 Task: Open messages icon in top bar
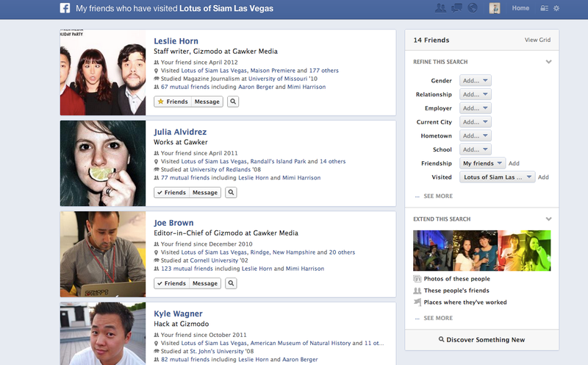[456, 8]
